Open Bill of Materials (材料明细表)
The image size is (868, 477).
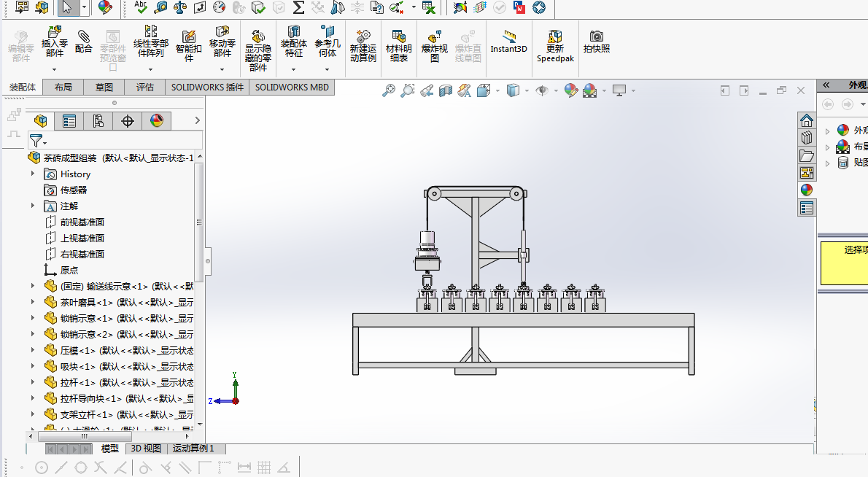[x=398, y=45]
